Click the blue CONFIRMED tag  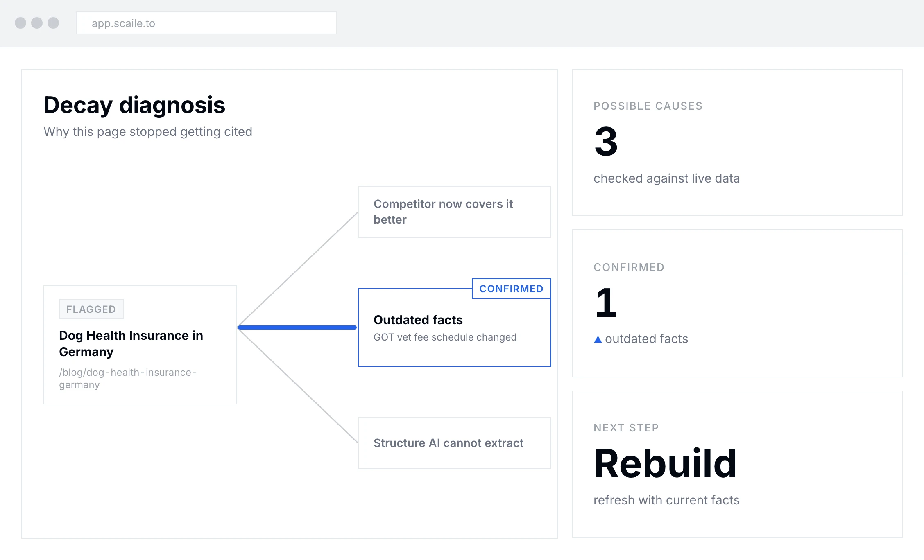click(x=512, y=289)
